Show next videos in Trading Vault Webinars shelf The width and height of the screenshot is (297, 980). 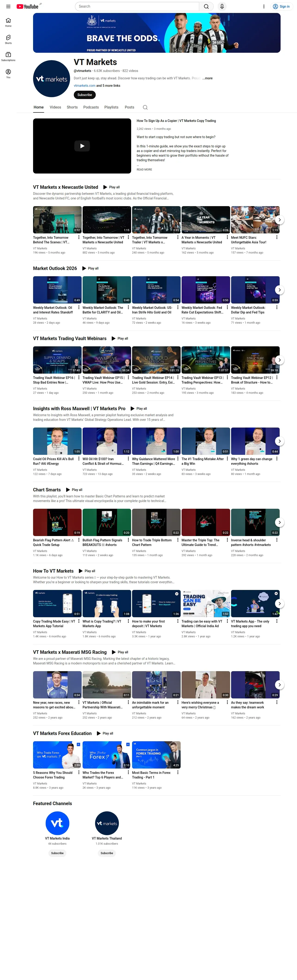tap(279, 360)
